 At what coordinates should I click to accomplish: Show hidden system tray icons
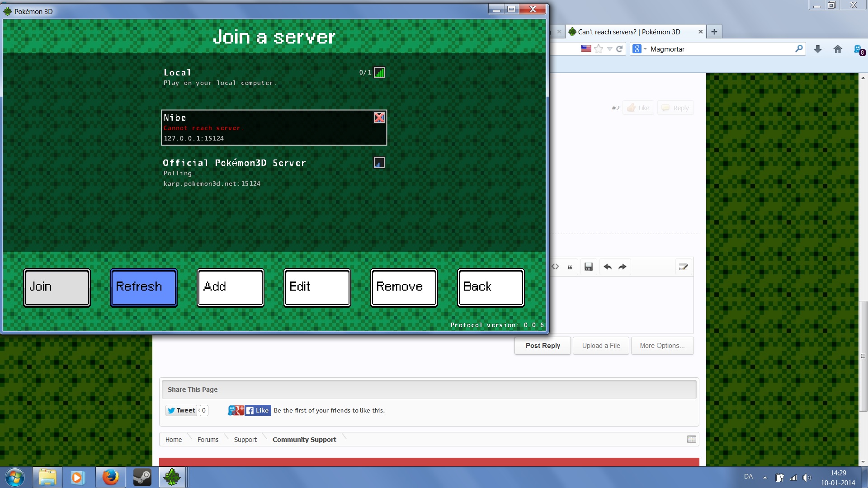point(765,477)
